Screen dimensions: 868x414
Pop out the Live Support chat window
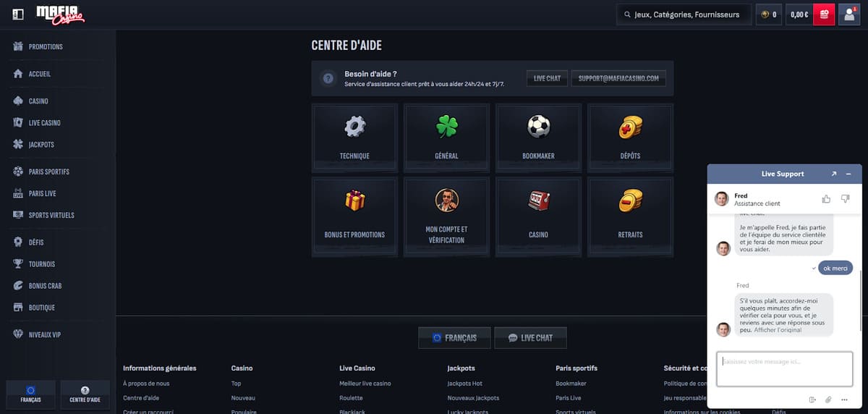834,174
